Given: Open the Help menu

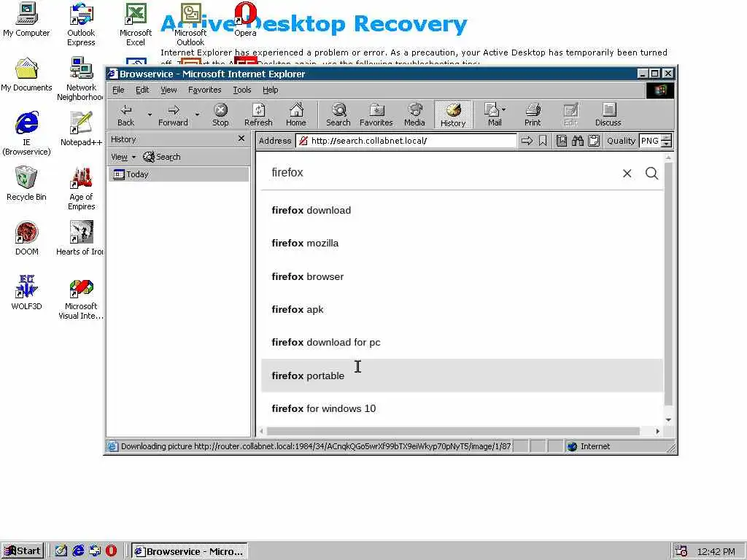Looking at the screenshot, I should click(x=270, y=90).
